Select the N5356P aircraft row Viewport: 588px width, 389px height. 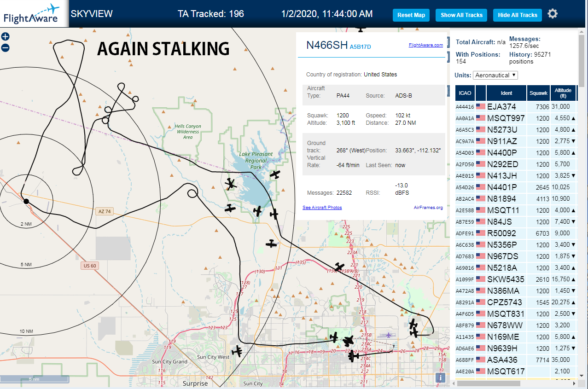(517, 244)
